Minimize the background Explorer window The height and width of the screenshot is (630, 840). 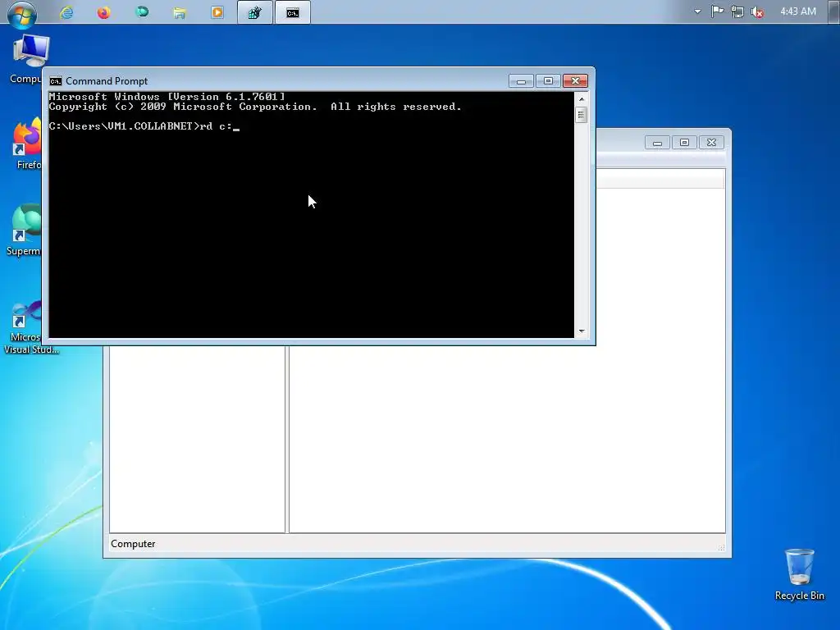657,143
